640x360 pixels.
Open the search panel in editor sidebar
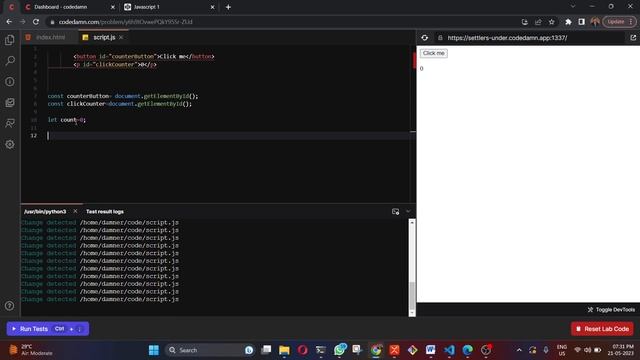click(10, 60)
